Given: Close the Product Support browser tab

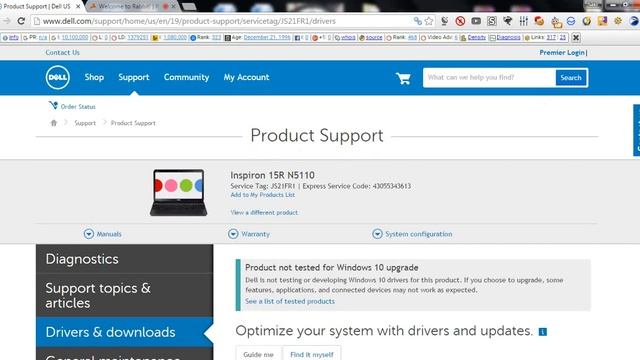Looking at the screenshot, I should 78,7.
